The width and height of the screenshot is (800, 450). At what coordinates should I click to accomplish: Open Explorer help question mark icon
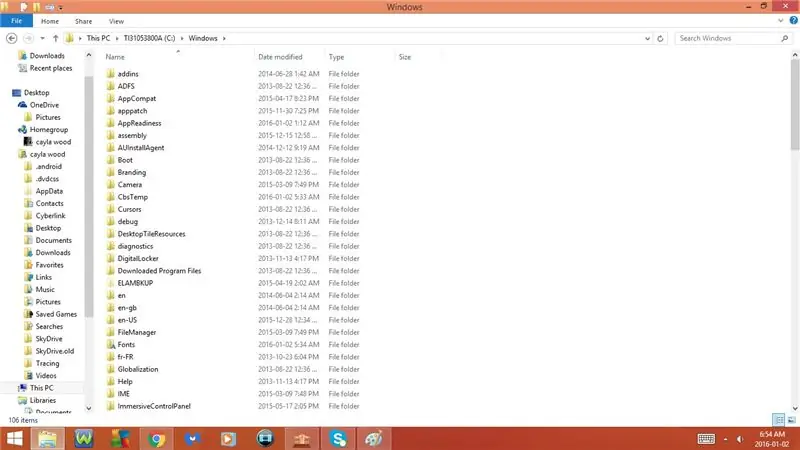click(793, 20)
